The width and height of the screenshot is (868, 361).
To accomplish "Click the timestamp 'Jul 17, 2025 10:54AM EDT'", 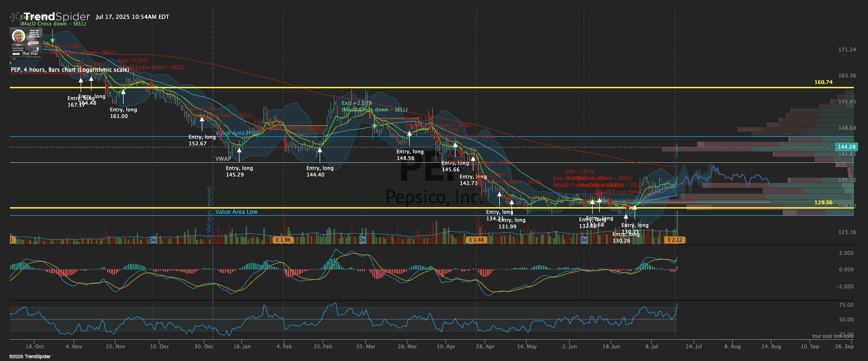I will [x=132, y=17].
